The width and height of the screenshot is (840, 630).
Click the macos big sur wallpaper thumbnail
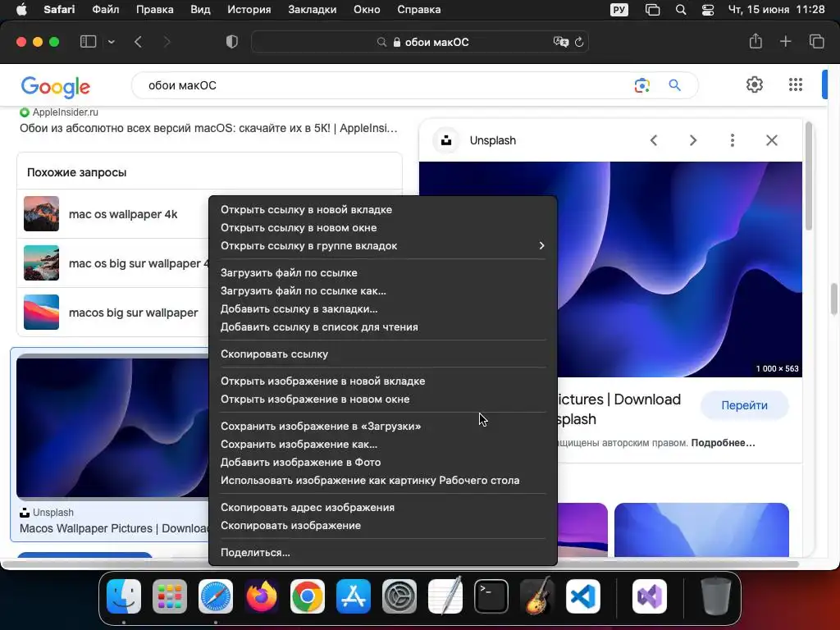tap(41, 313)
